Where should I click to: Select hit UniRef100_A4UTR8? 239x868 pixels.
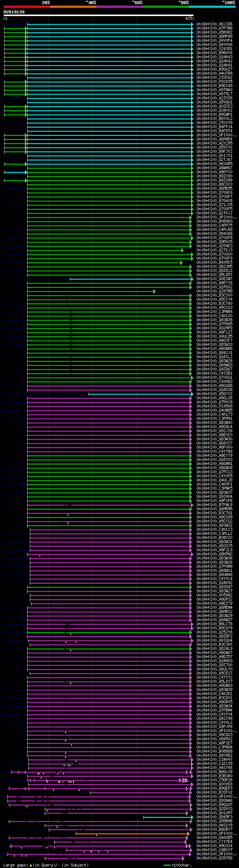[x=214, y=74]
